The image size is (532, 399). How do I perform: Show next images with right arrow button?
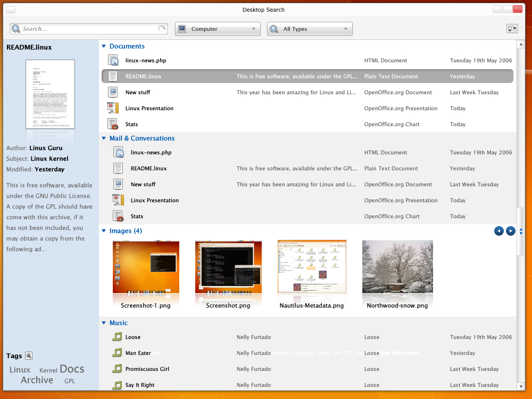[x=510, y=231]
